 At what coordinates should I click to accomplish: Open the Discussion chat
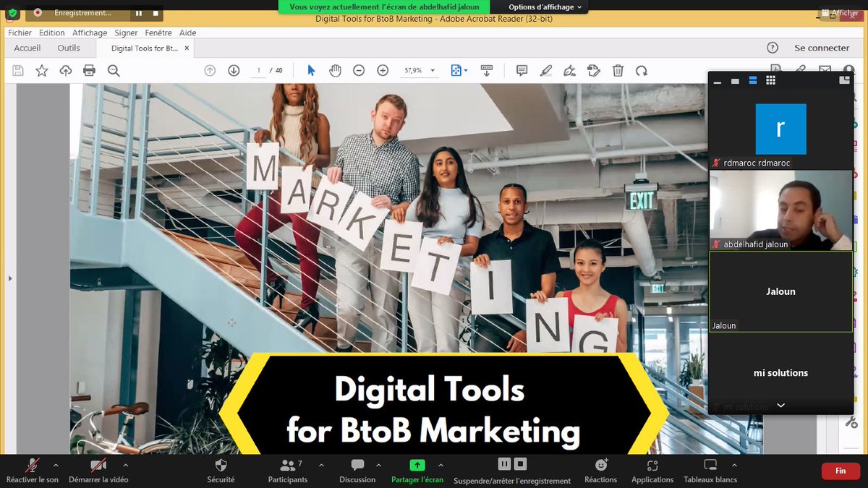[x=357, y=469]
